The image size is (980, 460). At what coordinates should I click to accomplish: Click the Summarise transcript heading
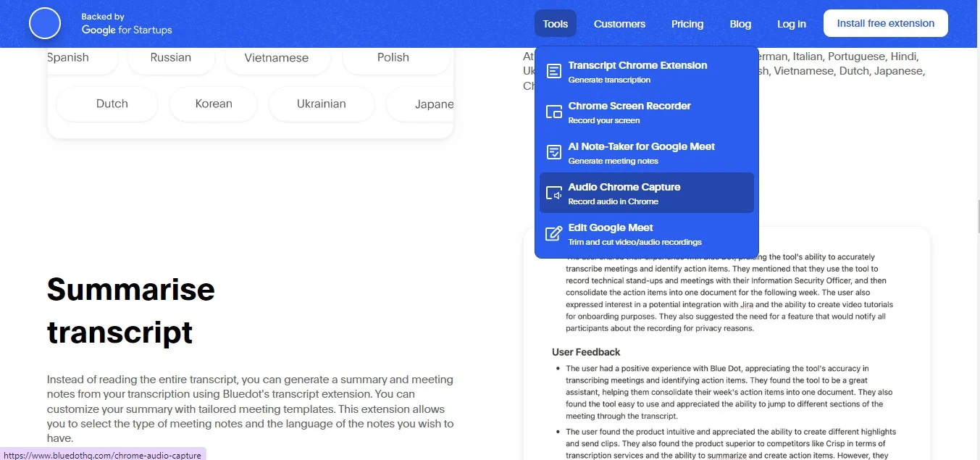coord(131,311)
